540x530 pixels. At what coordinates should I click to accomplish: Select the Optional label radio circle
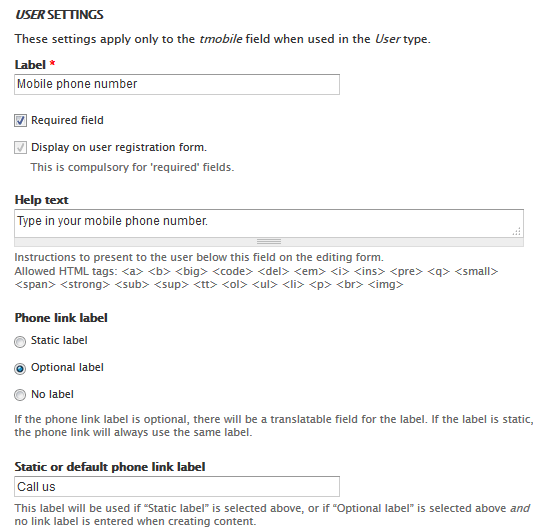20,368
